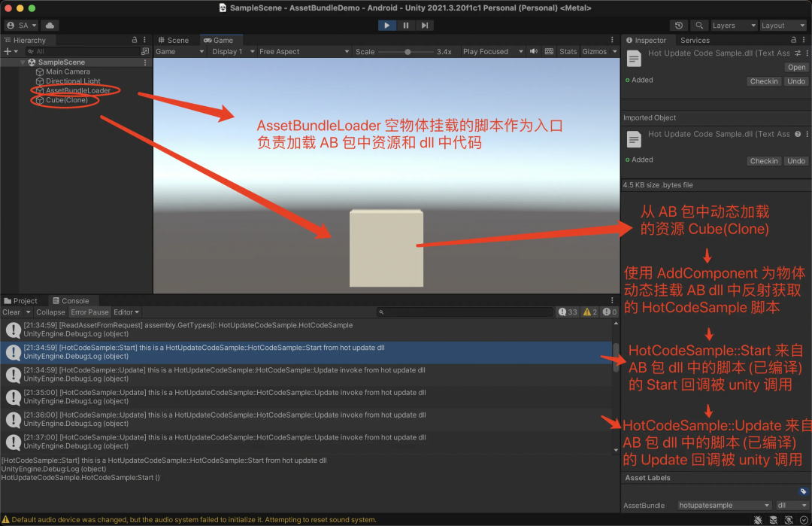Open the Layers dropdown
The image size is (812, 526).
click(733, 26)
